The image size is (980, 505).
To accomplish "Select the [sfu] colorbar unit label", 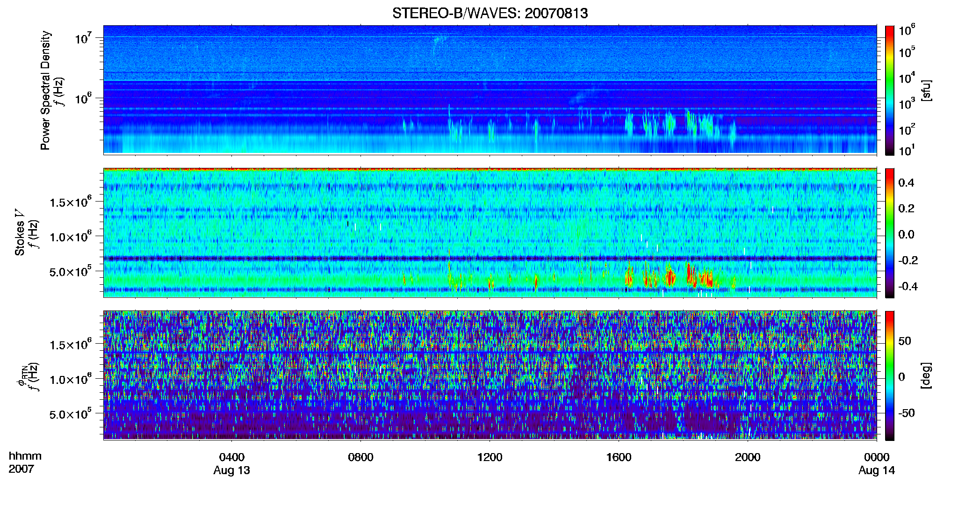I will point(926,90).
